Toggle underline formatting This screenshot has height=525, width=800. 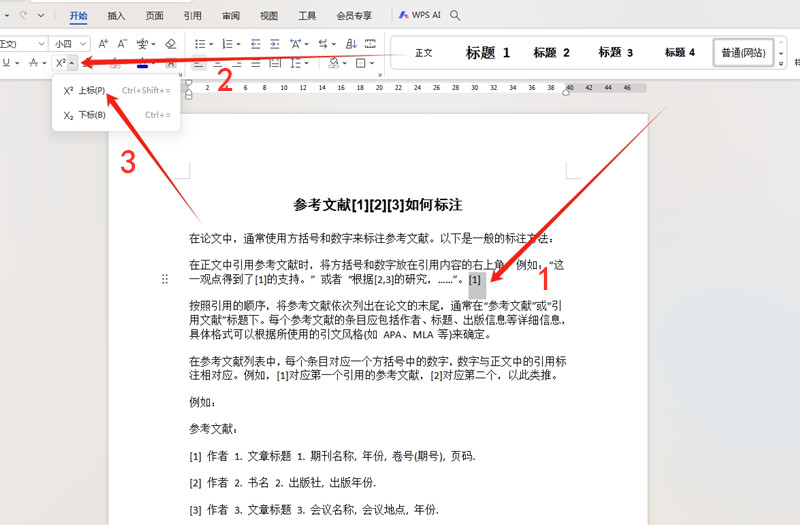click(6, 63)
